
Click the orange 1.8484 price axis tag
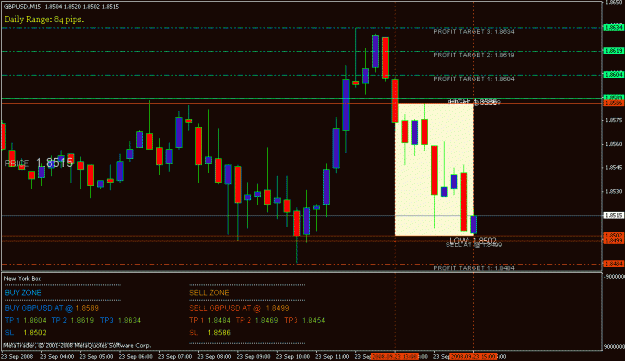613,264
